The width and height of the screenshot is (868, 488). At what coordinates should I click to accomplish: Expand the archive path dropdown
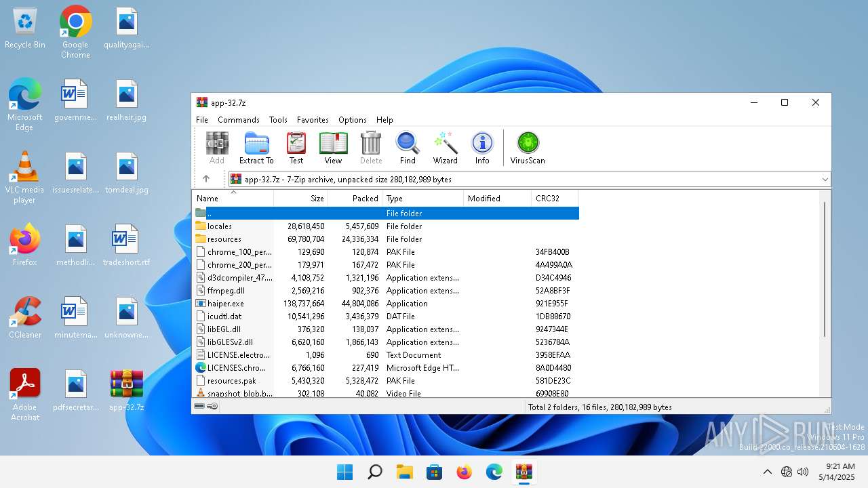coord(825,180)
